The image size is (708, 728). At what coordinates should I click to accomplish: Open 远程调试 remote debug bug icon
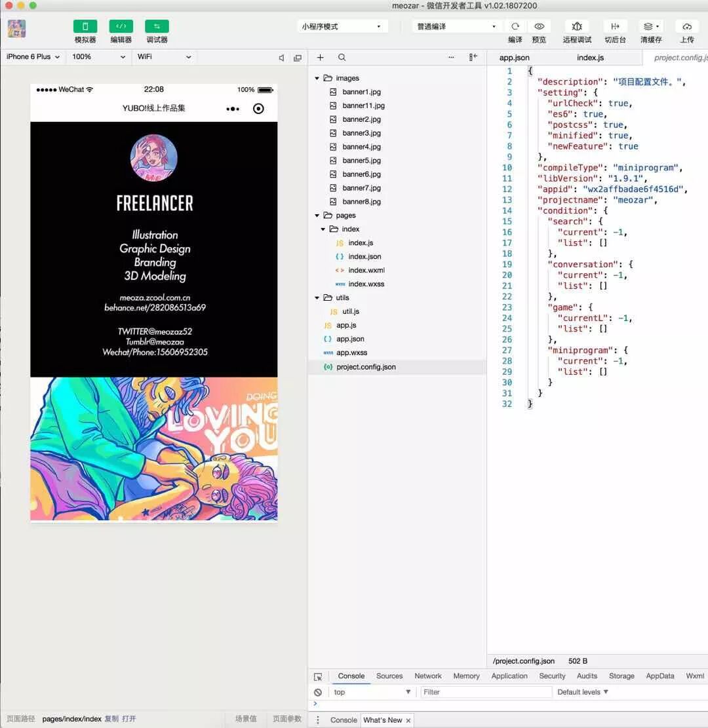click(x=577, y=26)
